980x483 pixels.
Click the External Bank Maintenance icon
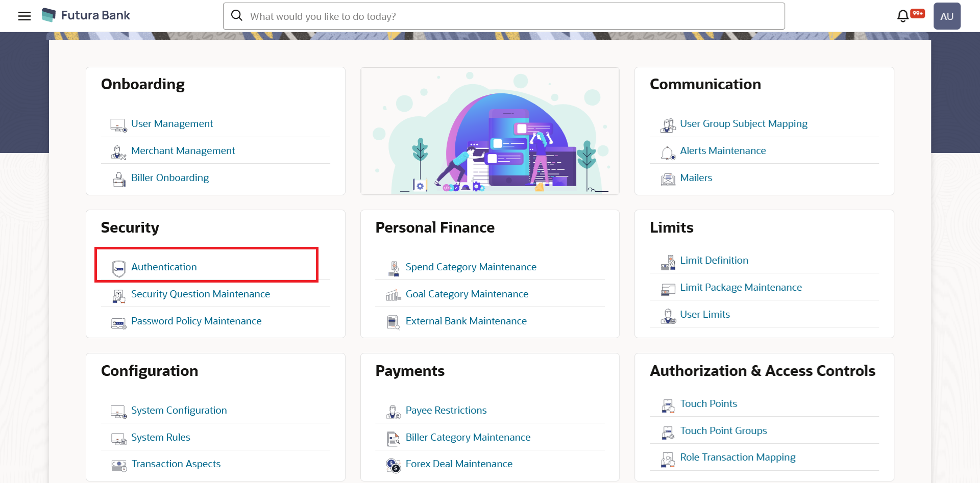coord(393,322)
